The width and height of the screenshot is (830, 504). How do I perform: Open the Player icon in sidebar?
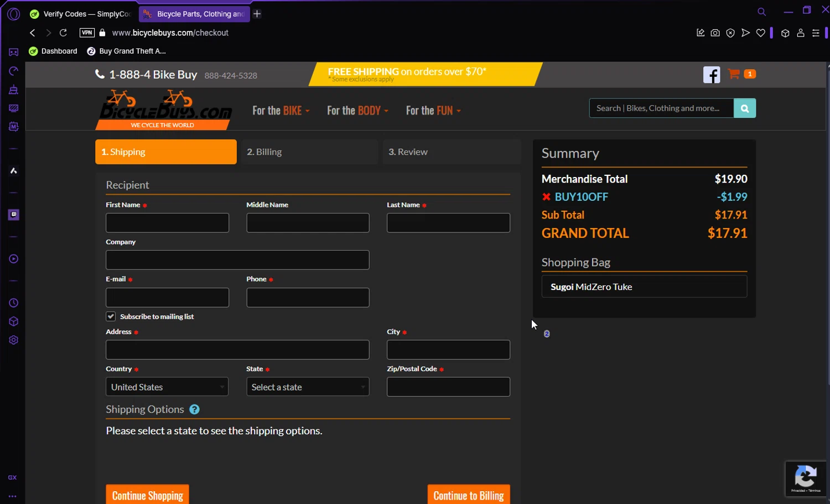click(13, 259)
